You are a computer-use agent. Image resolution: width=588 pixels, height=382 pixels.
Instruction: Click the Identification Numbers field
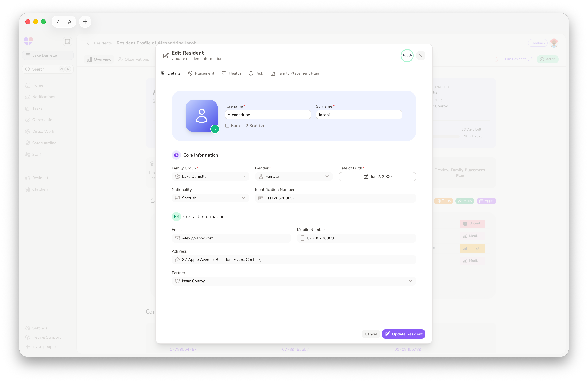click(x=336, y=198)
